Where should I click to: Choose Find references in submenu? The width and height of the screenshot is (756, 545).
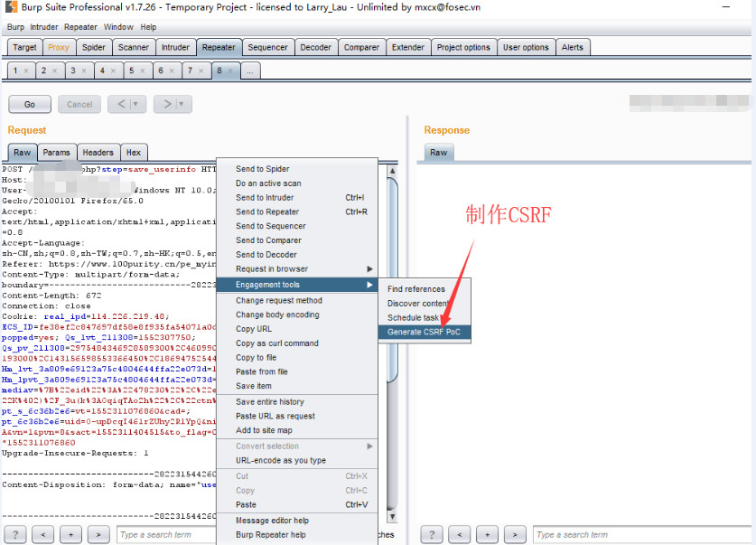[x=425, y=289]
